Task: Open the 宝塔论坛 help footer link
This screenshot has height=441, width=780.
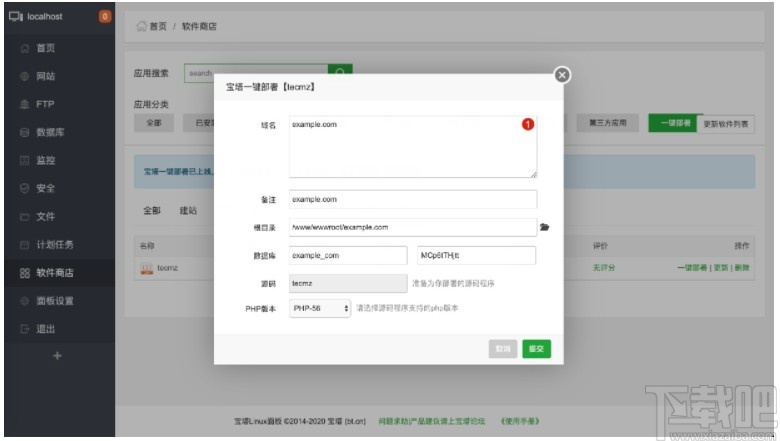Action: (x=431, y=421)
